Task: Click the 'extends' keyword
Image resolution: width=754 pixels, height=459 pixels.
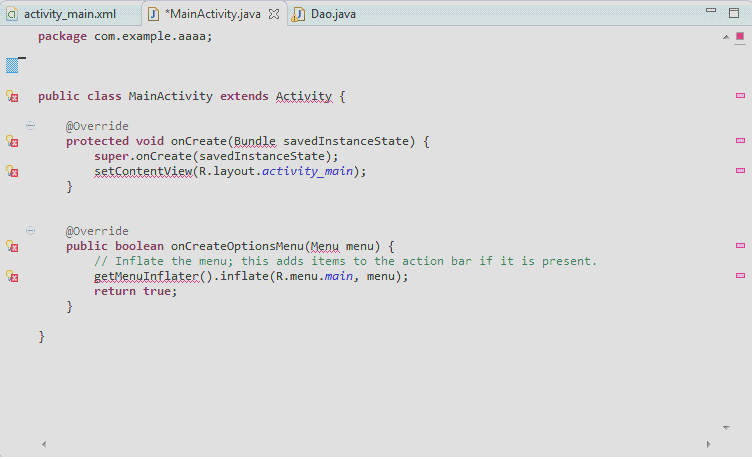Action: 244,96
